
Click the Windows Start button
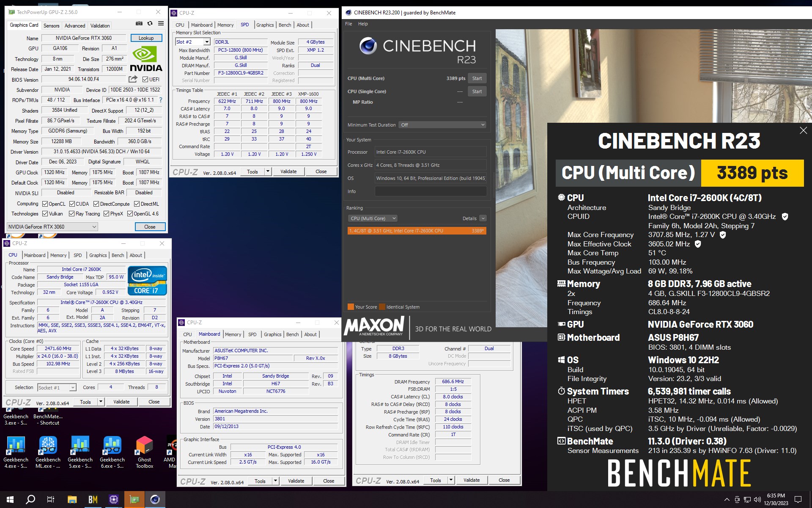tap(10, 500)
